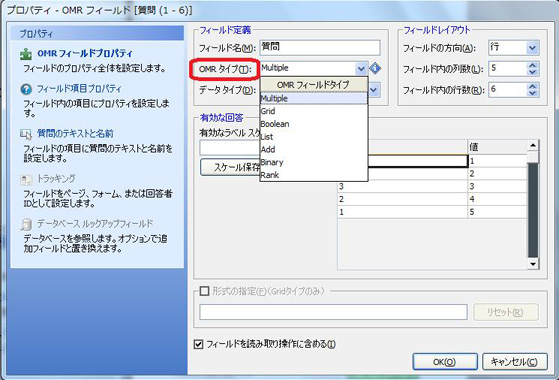This screenshot has width=559, height=380.
Task: Click the Question Text and Name icon
Action: pyautogui.click(x=26, y=134)
